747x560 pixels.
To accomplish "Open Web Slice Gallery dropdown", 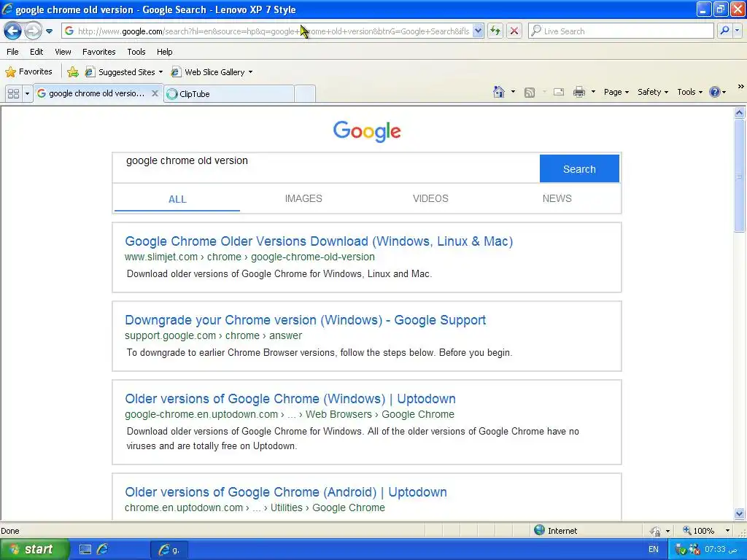I will coord(212,72).
